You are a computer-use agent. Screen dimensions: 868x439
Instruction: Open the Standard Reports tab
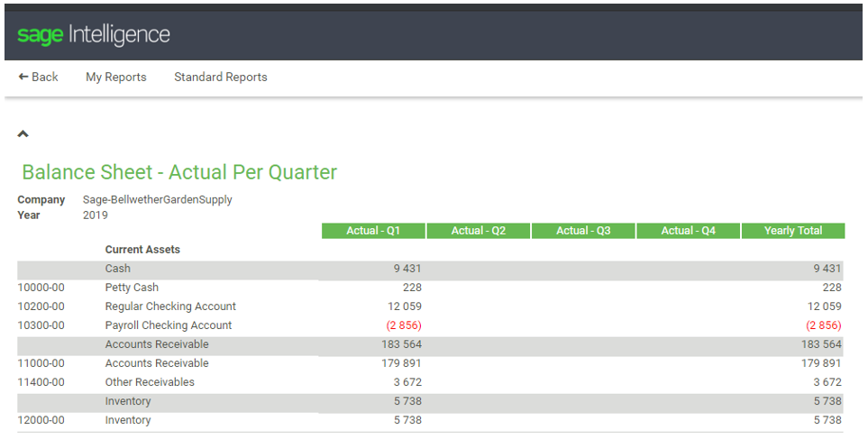coord(220,77)
